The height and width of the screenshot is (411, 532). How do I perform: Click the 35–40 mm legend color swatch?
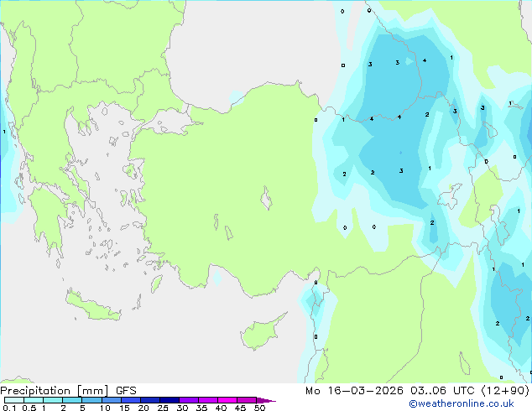pyautogui.click(x=207, y=400)
